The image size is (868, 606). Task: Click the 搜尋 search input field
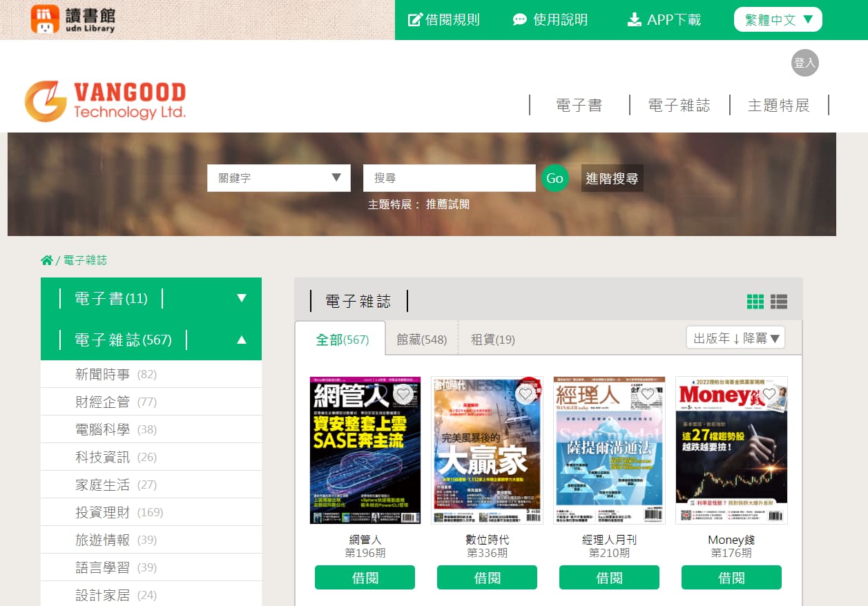coord(449,178)
